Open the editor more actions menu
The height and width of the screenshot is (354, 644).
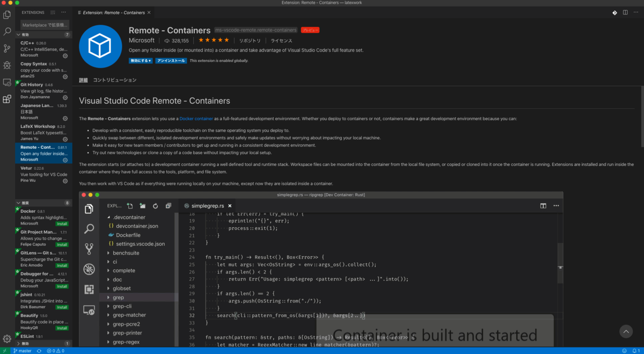636,12
